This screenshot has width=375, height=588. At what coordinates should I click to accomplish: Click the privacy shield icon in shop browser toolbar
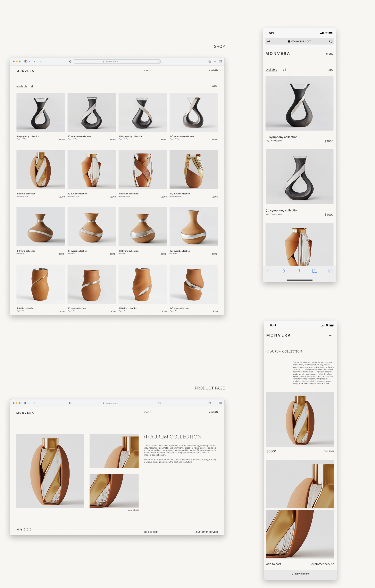70,61
